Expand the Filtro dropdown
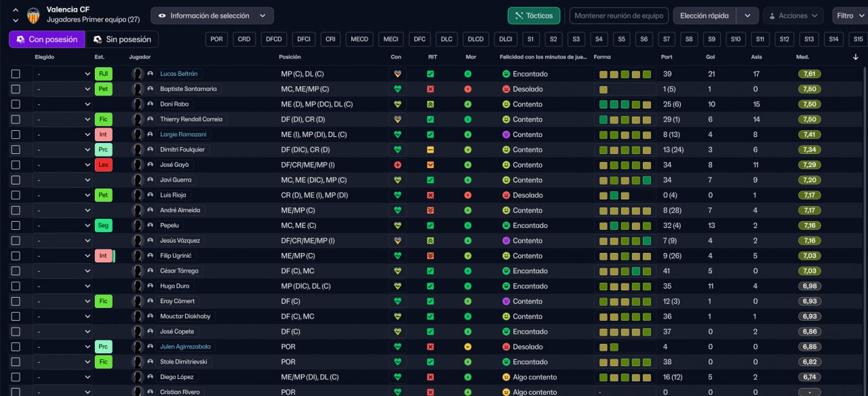The image size is (868, 396). point(848,16)
